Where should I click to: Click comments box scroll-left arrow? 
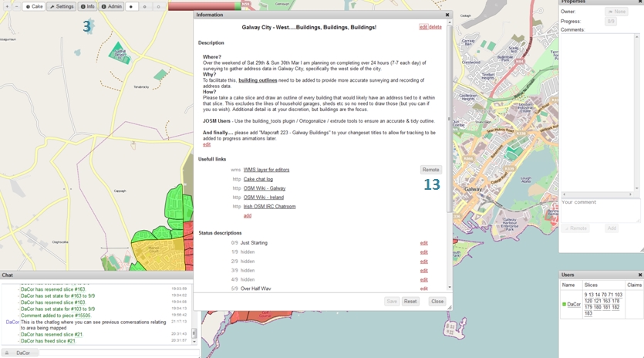click(564, 194)
